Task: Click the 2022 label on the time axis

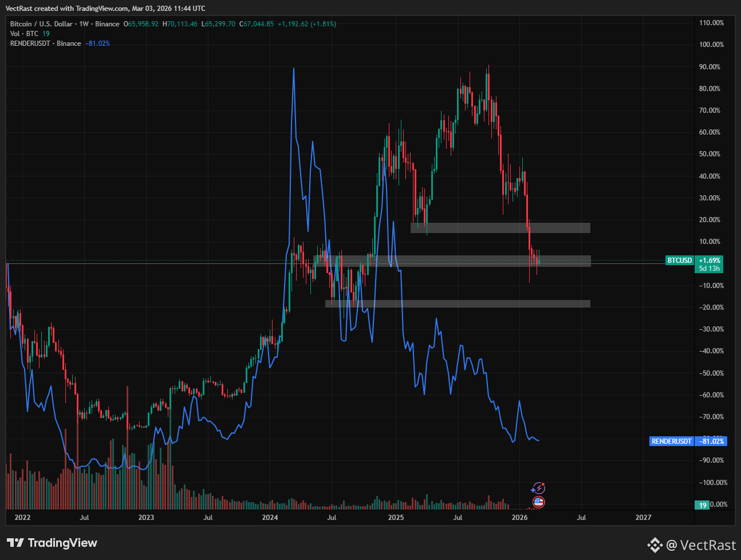Action: (22, 518)
